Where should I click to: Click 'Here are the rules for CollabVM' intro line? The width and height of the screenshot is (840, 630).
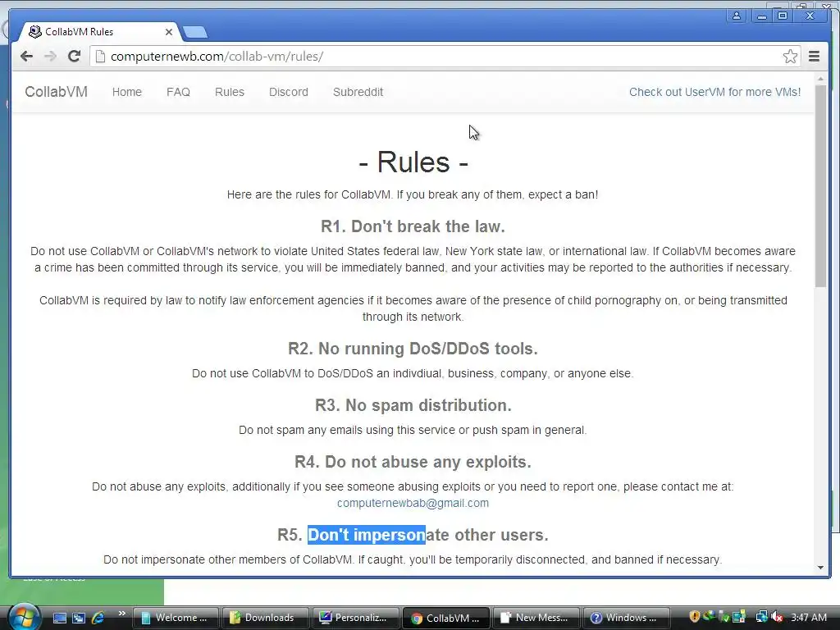click(x=413, y=194)
